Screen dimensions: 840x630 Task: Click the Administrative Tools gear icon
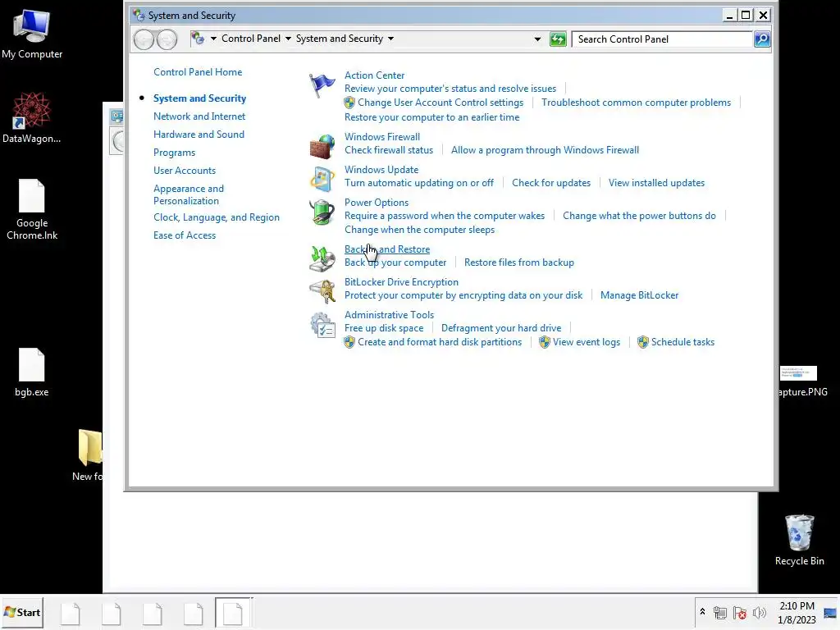pyautogui.click(x=322, y=325)
